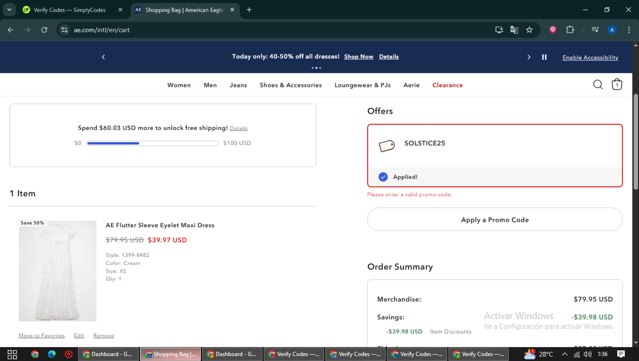The height and width of the screenshot is (361, 639).
Task: Open the tab search dropdown arrow
Action: pyautogui.click(x=9, y=10)
